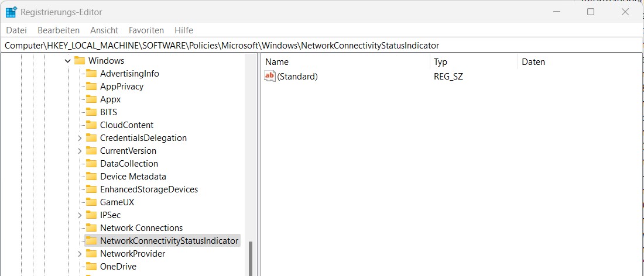
Task: Select the Windows folder icon
Action: [x=79, y=61]
